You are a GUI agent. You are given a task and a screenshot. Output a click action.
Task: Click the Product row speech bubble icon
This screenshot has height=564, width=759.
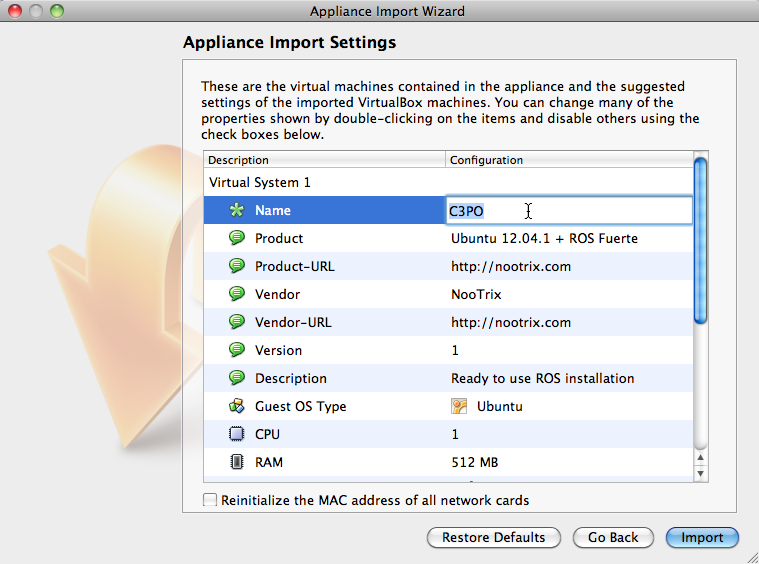[x=237, y=238]
